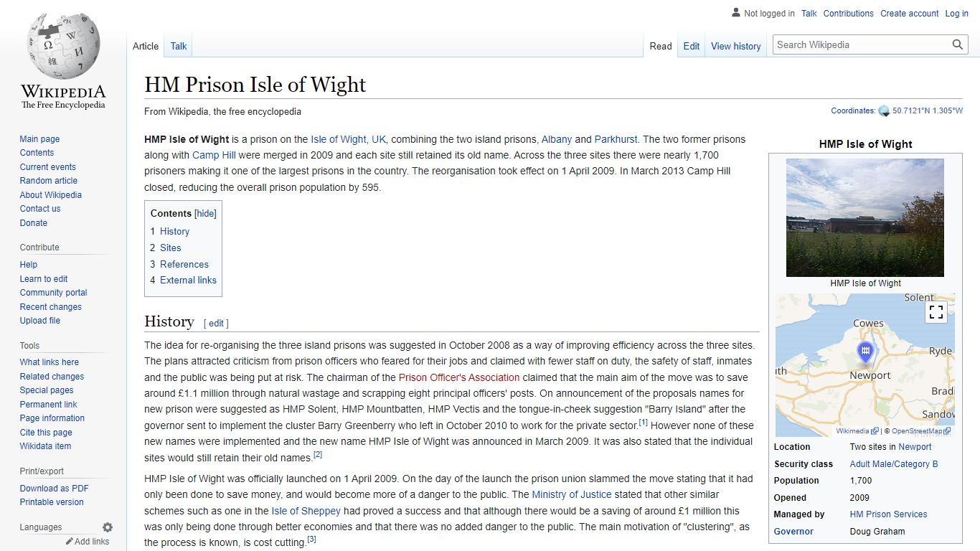Click the Governor infobox link
Screen dimensions: 980x551
tap(793, 532)
